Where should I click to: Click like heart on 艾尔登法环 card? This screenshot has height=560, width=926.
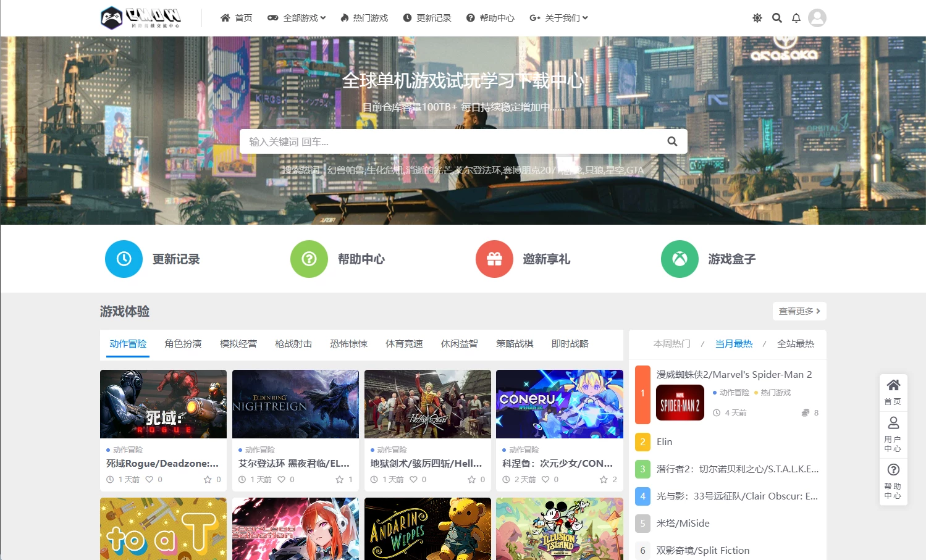281,479
